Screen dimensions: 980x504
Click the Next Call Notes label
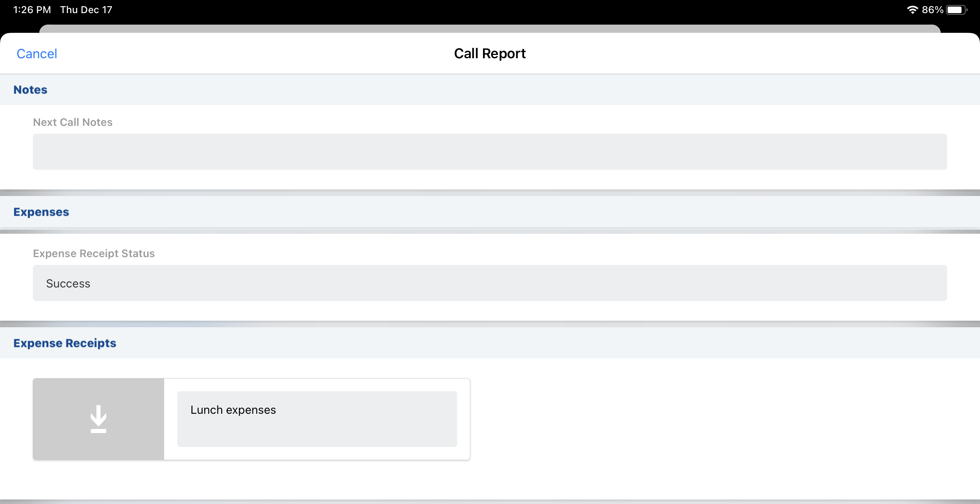73,122
